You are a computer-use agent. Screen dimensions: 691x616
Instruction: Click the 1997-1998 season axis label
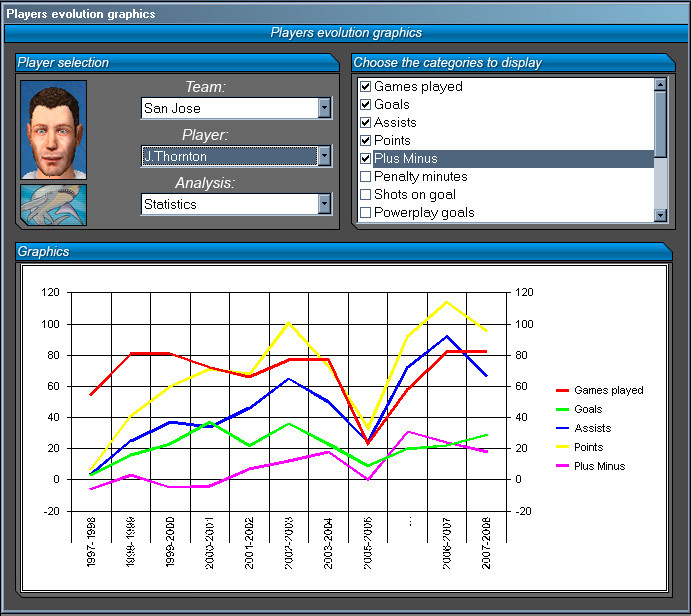tap(91, 542)
